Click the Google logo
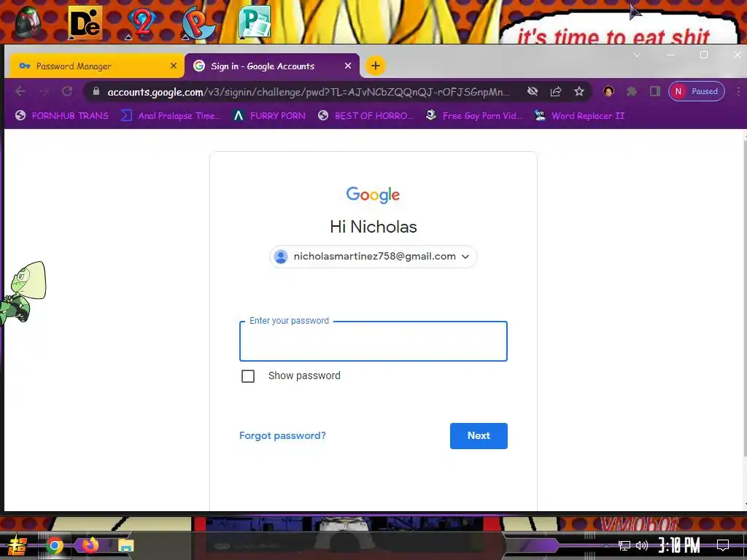Viewport: 747px width, 560px height. click(373, 195)
